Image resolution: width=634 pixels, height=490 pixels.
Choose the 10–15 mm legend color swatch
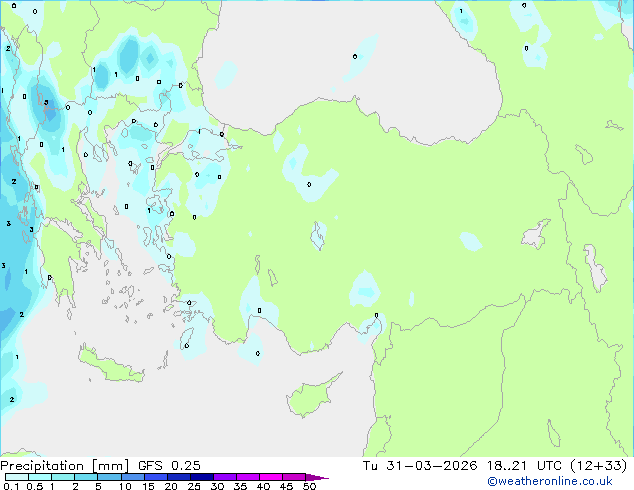(132, 477)
